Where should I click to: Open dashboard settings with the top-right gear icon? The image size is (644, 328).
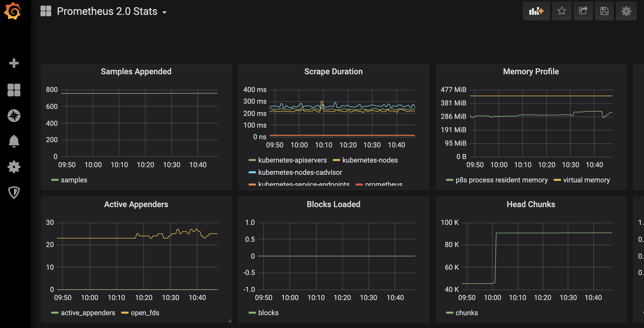coord(626,11)
